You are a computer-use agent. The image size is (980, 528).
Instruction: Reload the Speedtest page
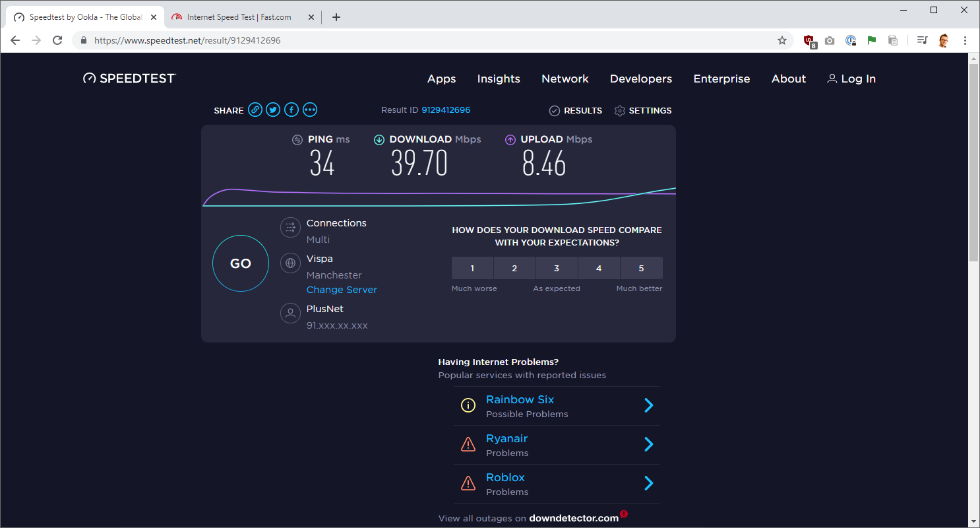(58, 40)
